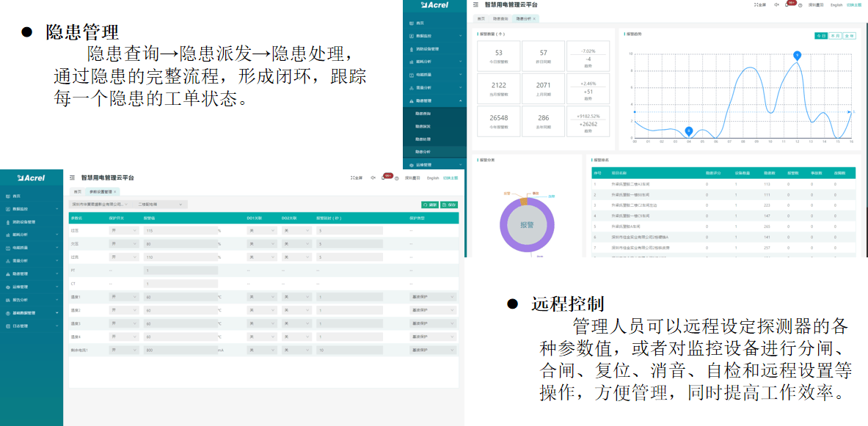This screenshot has height=426, width=868.
Task: Open DO1关联 dropdown in the 欠压 row
Action: (x=260, y=243)
